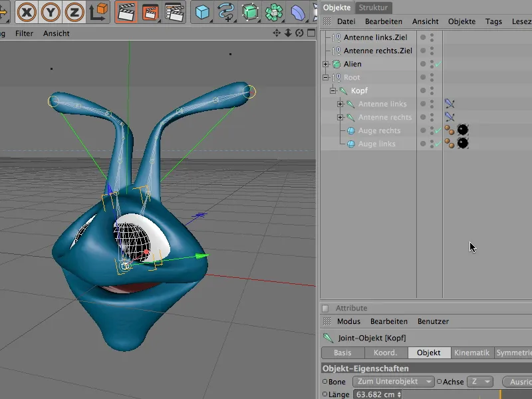The height and width of the screenshot is (399, 532).
Task: Open the deformer objects icon
Action: click(298, 12)
